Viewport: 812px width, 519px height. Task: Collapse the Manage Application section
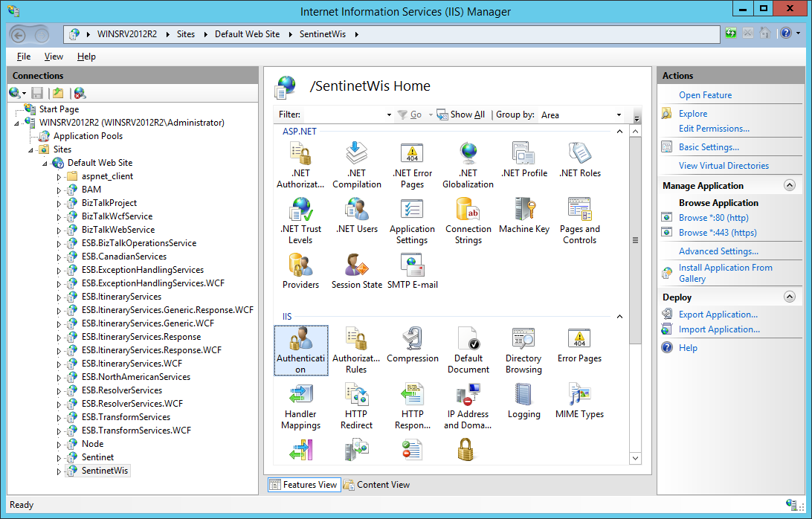789,185
